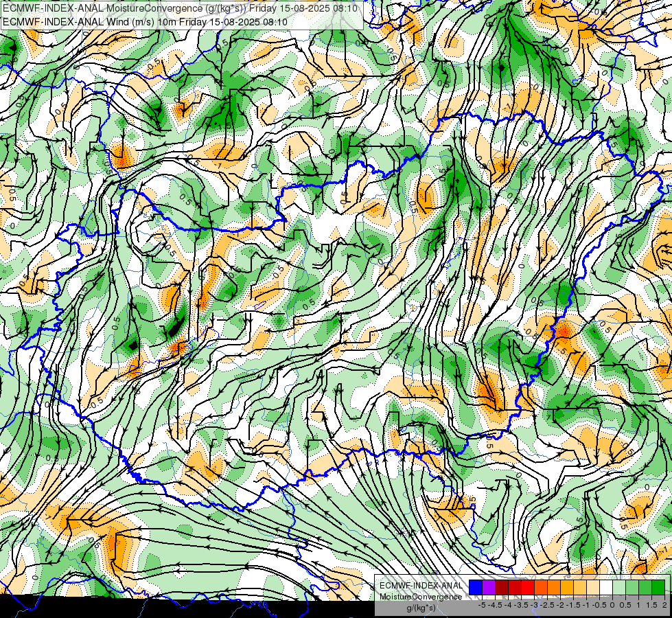
Task: Click the white legend swatch between -0.5 and 0
Action: point(606,587)
